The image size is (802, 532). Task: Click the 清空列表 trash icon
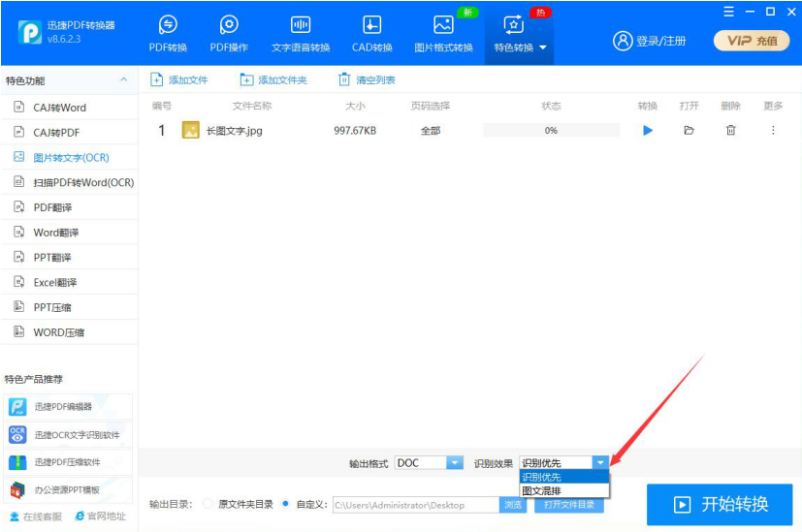(x=344, y=79)
